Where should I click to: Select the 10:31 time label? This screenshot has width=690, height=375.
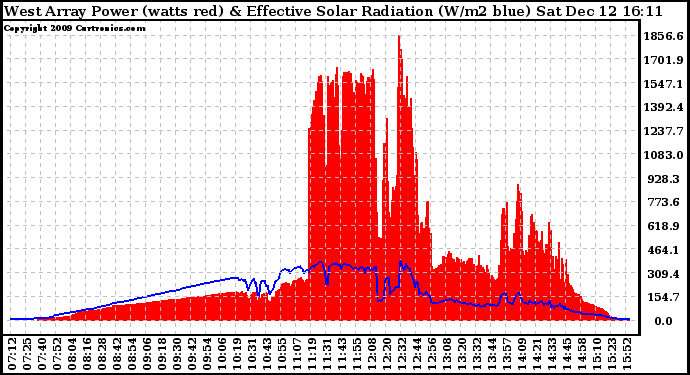point(252,354)
